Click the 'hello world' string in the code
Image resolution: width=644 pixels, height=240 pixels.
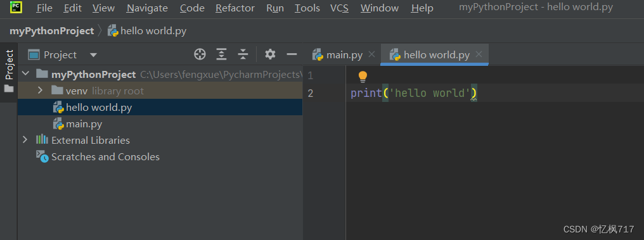pos(430,93)
